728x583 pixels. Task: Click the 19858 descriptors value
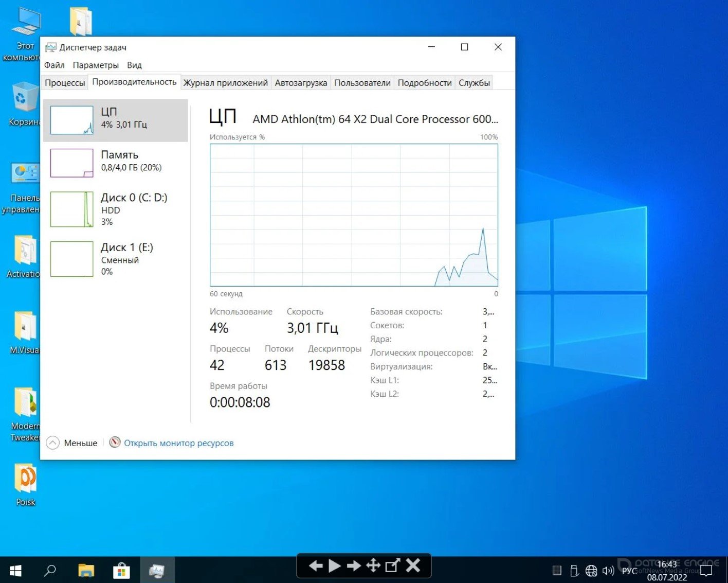(x=326, y=365)
